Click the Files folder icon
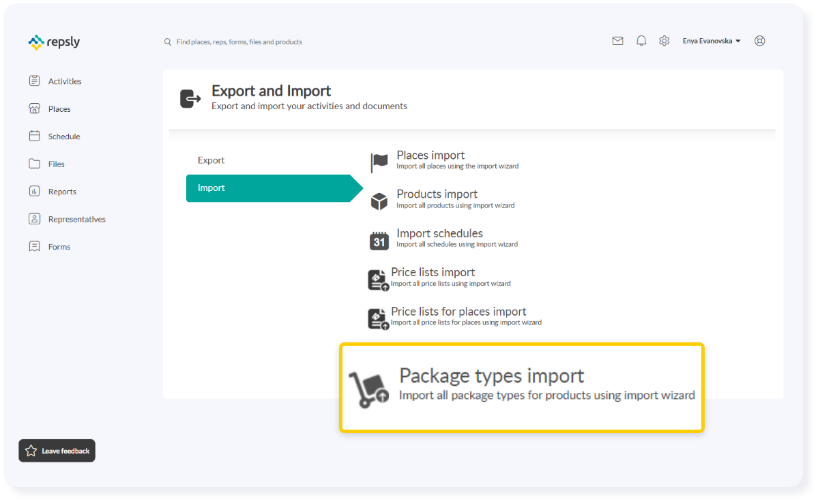The width and height of the screenshot is (820, 504). point(34,163)
